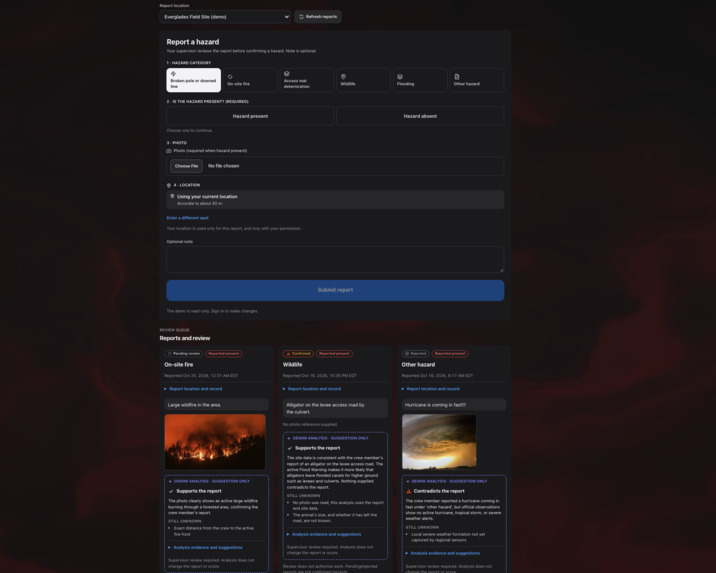
Task: Select Access mat deterioration category
Action: coord(307,80)
